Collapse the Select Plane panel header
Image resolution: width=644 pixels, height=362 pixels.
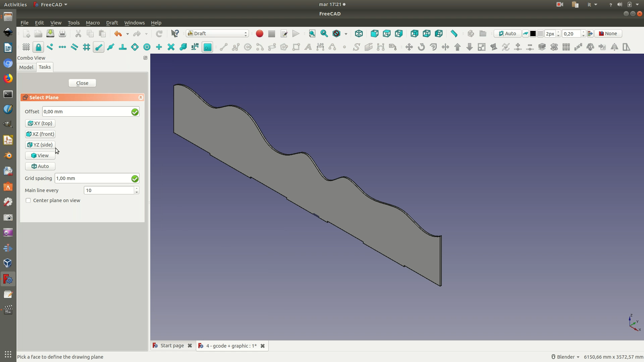point(141,98)
